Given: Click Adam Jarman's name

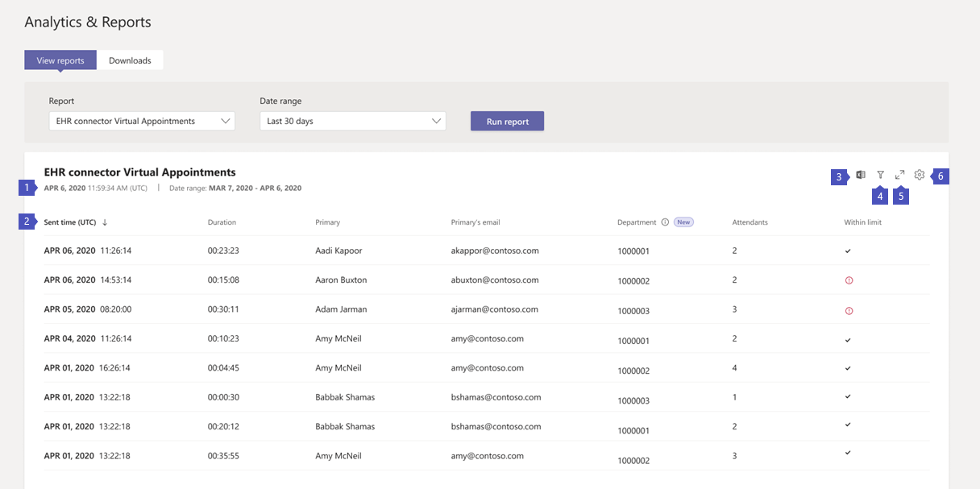Looking at the screenshot, I should pos(342,309).
